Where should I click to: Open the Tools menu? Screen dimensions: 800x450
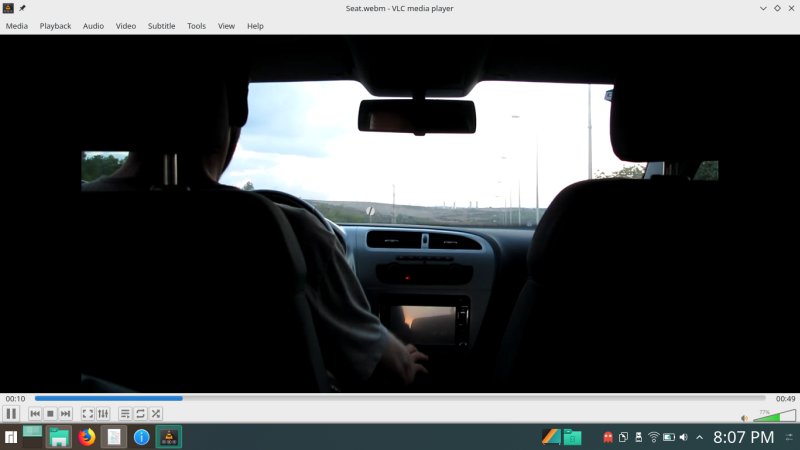196,26
